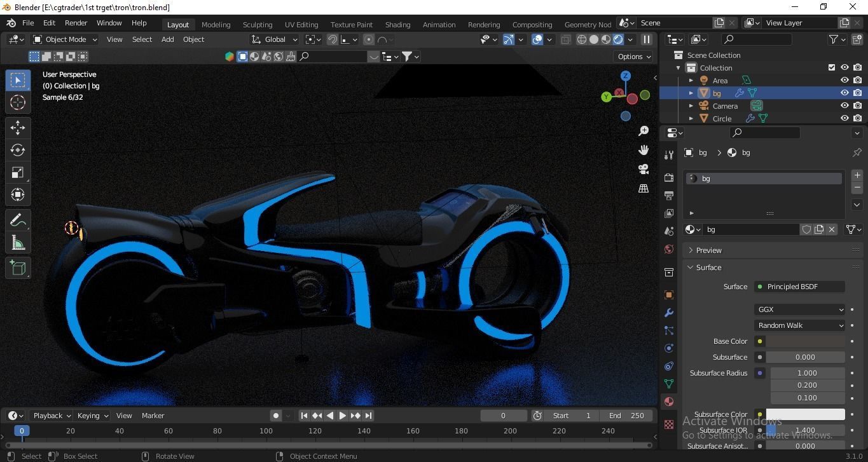This screenshot has height=462, width=868.
Task: Open the Object properties tab
Action: click(668, 295)
